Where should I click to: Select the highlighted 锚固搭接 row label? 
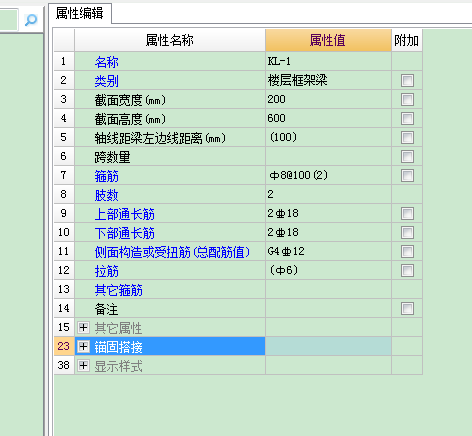[x=118, y=347]
